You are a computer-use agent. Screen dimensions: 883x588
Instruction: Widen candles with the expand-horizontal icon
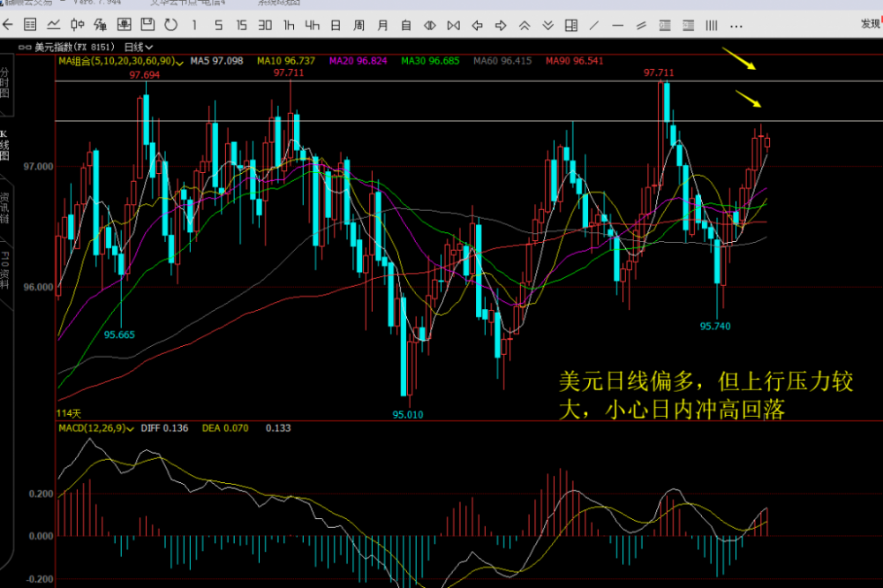click(x=430, y=26)
